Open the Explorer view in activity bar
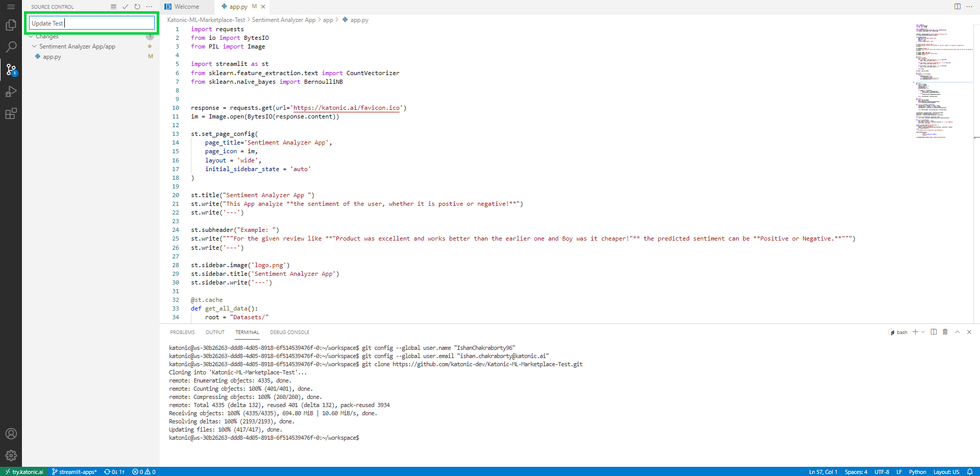 (x=11, y=25)
